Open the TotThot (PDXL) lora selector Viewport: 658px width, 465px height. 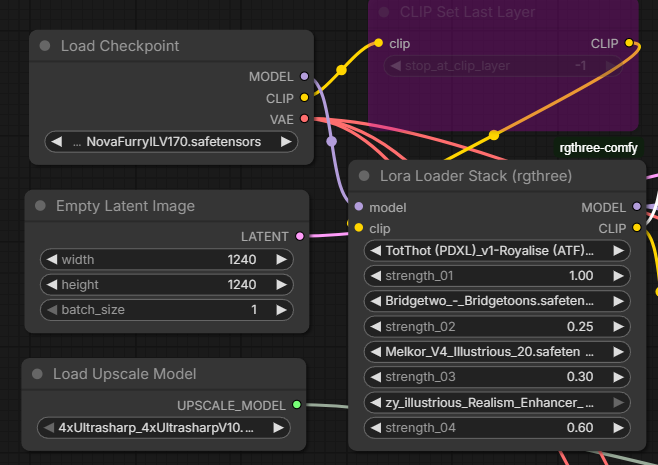[x=497, y=251]
